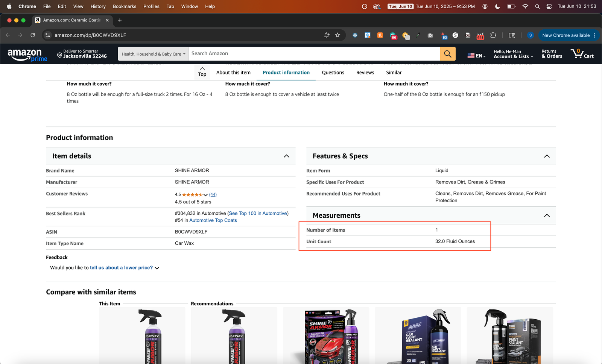Image resolution: width=602 pixels, height=364 pixels.
Task: Click the Apple menu logo
Action: pos(9,6)
